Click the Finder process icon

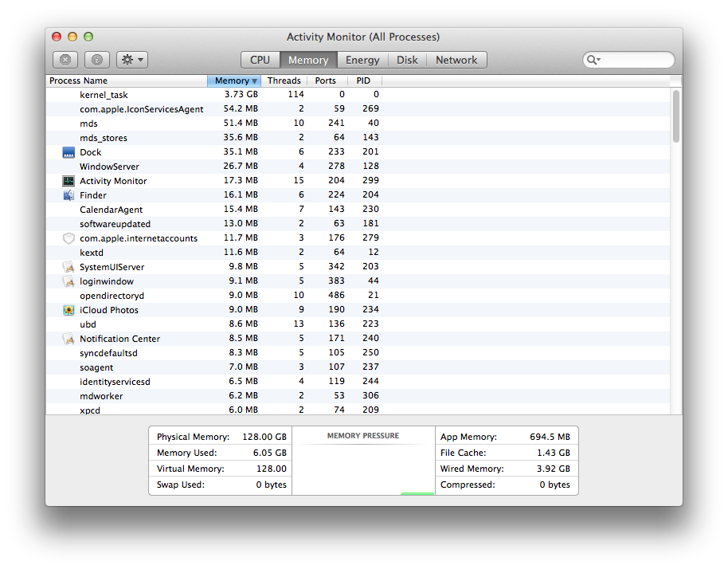point(68,195)
